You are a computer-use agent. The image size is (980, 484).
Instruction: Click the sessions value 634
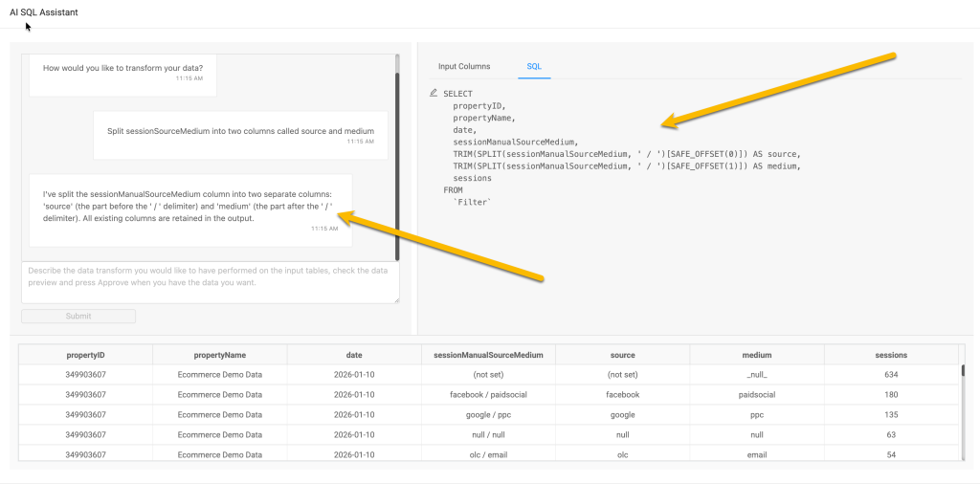point(891,375)
